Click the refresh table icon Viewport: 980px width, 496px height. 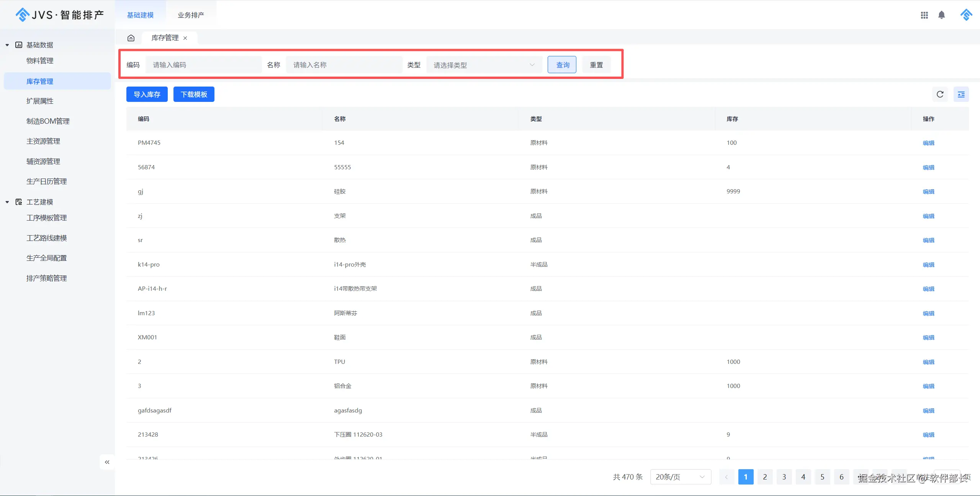point(940,94)
